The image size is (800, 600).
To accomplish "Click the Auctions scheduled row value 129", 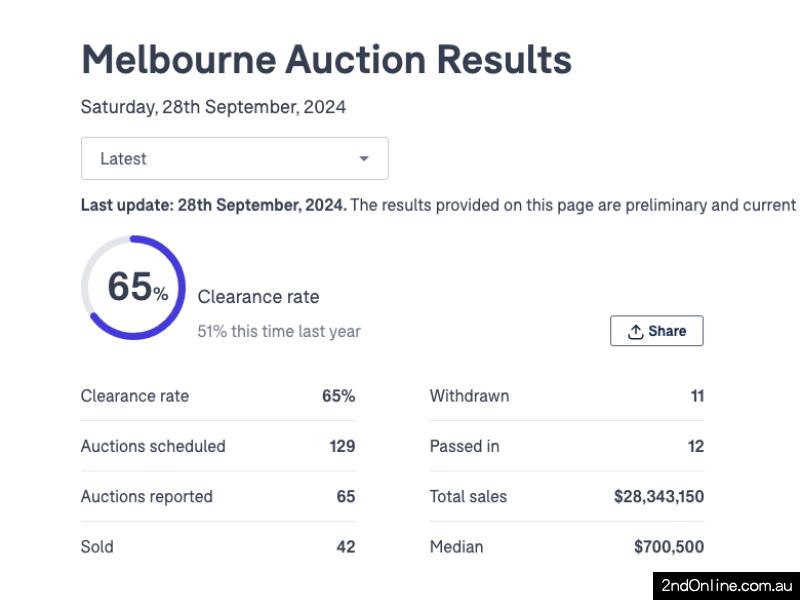I will (342, 446).
